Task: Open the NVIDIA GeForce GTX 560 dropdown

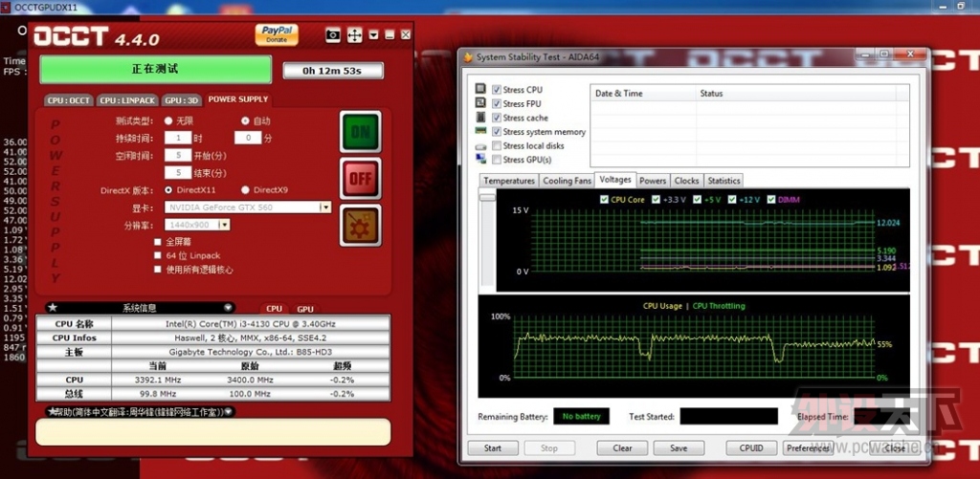Action: (325, 207)
